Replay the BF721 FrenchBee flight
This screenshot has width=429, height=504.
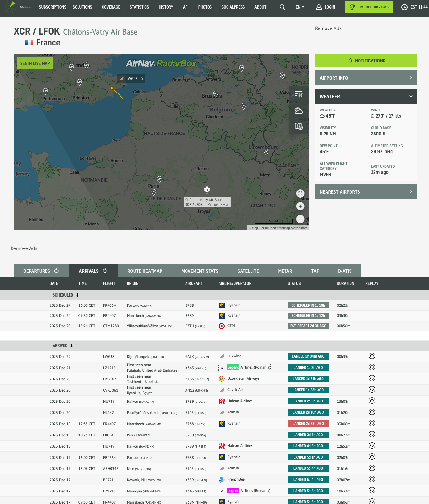point(372,479)
